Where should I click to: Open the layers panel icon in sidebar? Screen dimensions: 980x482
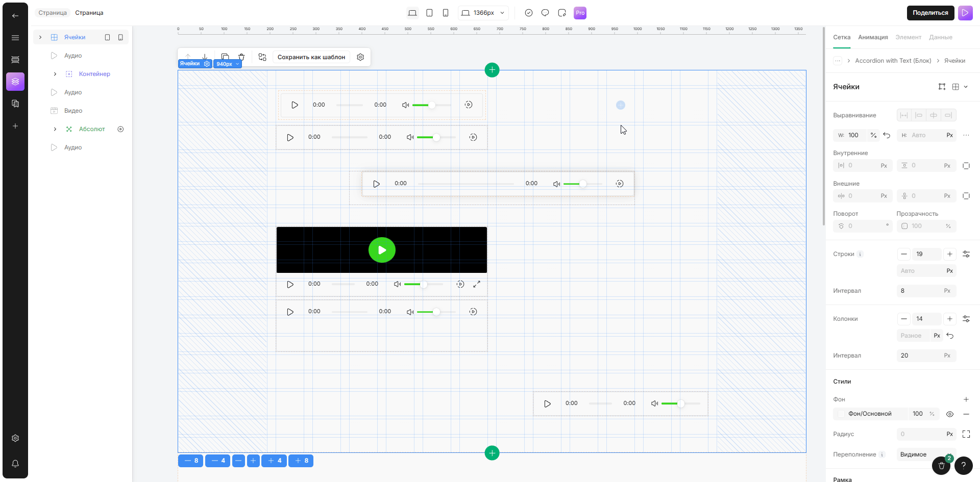[15, 82]
